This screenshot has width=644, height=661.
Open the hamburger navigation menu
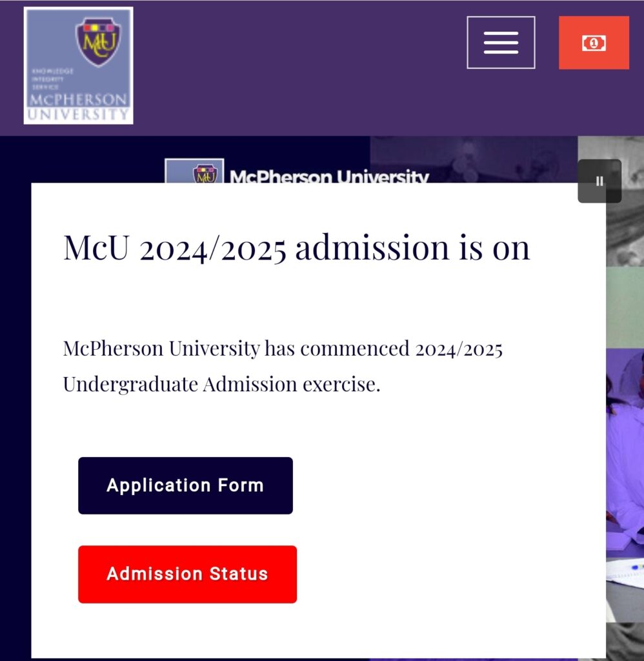(501, 43)
